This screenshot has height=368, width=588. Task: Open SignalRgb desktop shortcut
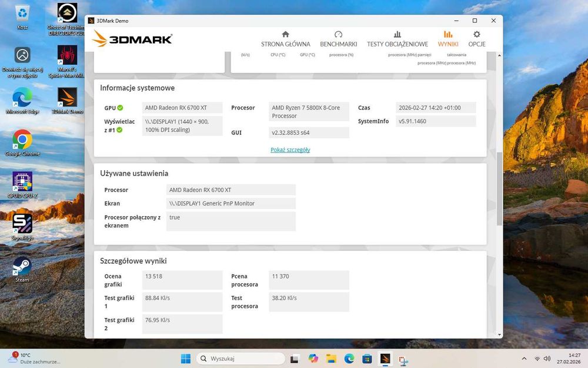click(x=22, y=227)
